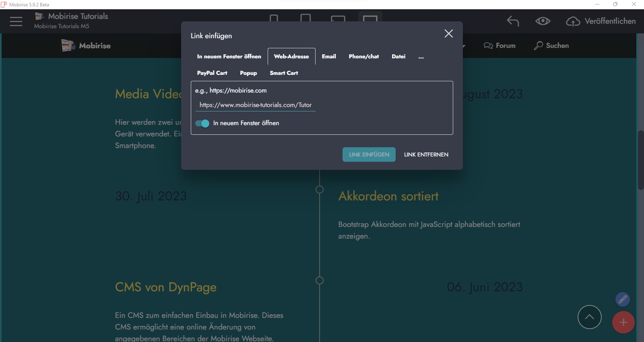The width and height of the screenshot is (644, 342).
Task: Click the blue pencil edit button
Action: 622,299
